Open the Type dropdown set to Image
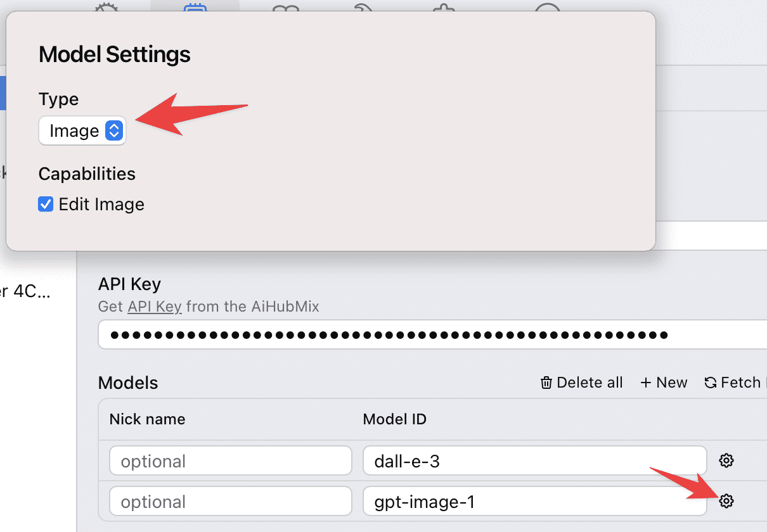Screen dimensions: 767x532 coord(82,131)
